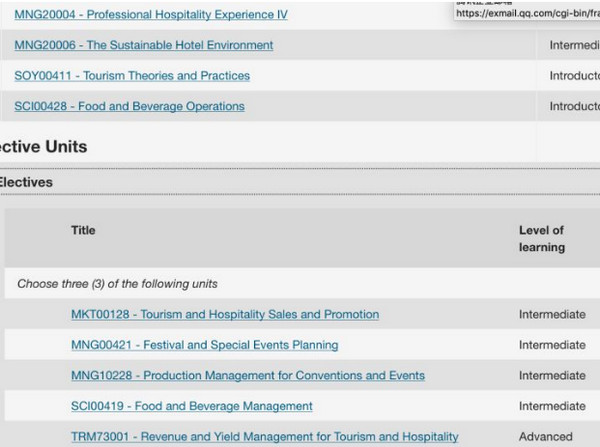Screen dimensions: 600x447
Task: Open MNG20004 Professional Hospitality Experience IV link
Action: [150, 15]
